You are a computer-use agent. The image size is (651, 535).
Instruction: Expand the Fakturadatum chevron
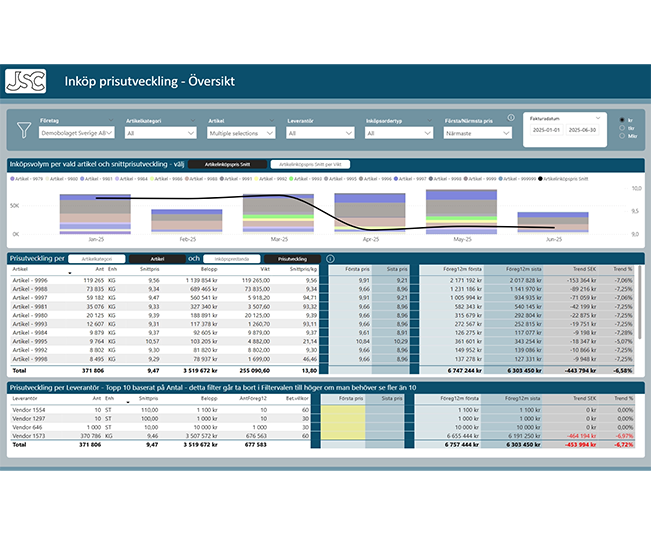598,118
